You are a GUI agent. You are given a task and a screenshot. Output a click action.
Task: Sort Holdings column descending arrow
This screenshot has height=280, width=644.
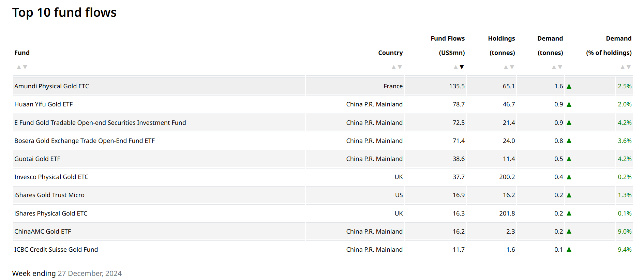click(x=512, y=67)
